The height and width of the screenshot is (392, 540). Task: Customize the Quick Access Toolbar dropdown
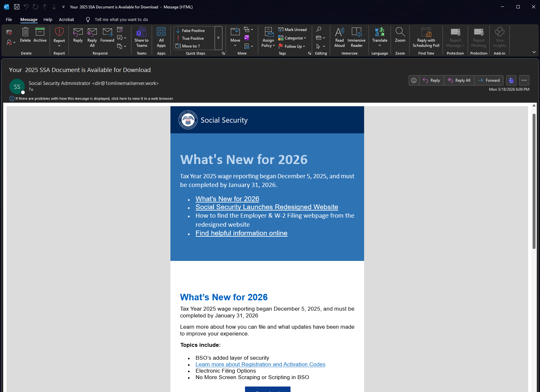pyautogui.click(x=63, y=7)
